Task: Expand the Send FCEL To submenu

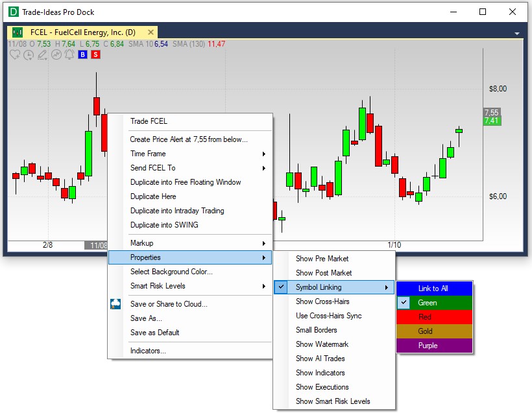Action: tap(190, 168)
